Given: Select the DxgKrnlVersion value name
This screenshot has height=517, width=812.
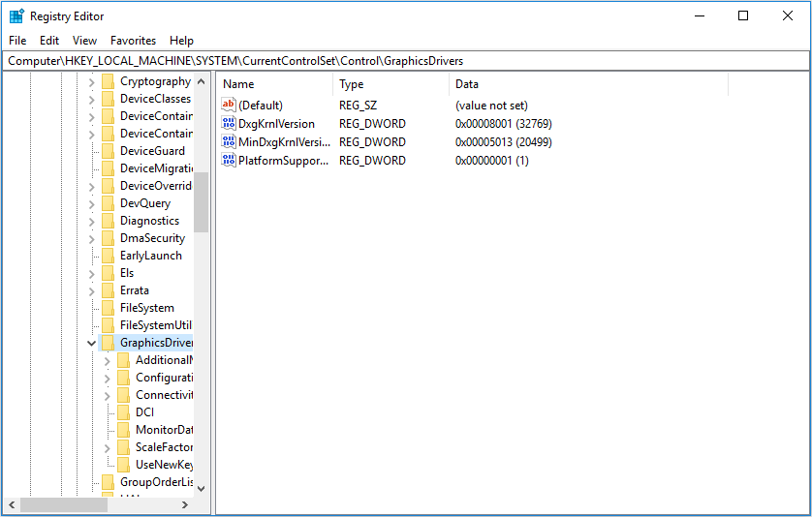Looking at the screenshot, I should tap(276, 124).
